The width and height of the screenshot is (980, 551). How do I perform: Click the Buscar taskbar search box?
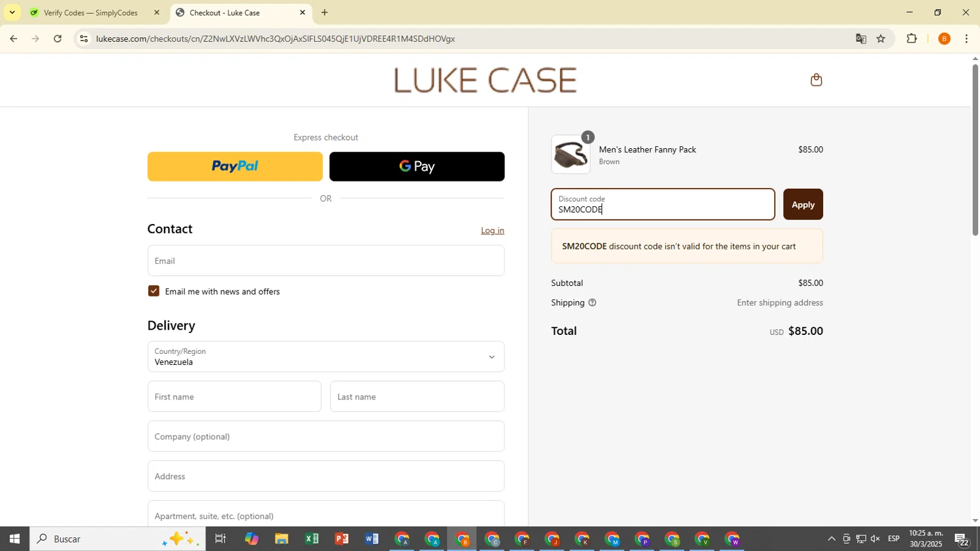(x=118, y=539)
